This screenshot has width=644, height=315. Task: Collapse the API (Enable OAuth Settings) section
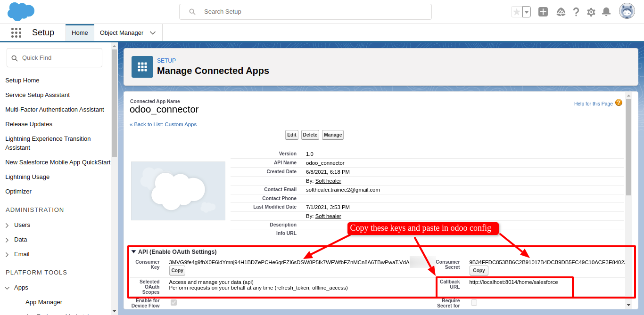133,252
